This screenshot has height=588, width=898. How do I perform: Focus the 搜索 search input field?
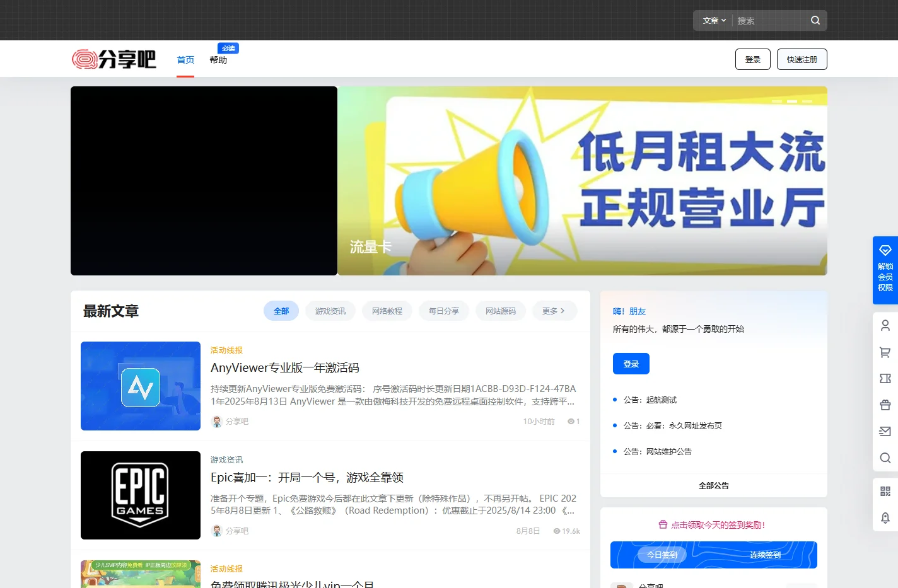tap(771, 20)
